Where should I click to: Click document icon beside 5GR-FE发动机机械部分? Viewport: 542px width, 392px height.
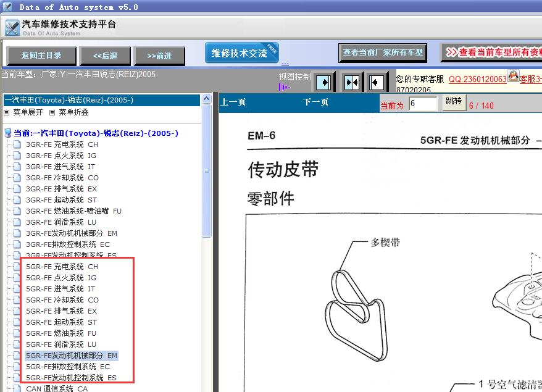click(17, 355)
